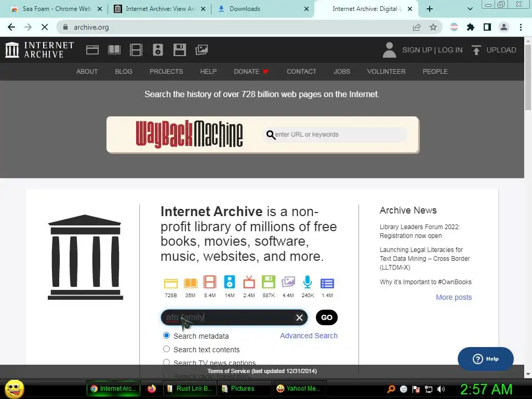
Task: Click the volume speaker tray icon
Action: [441, 389]
